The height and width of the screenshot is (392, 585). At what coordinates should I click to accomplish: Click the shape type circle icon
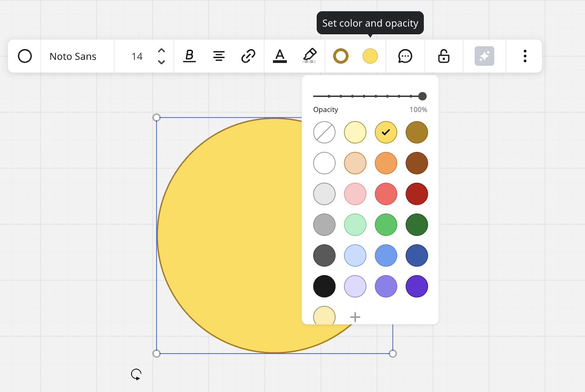click(x=25, y=56)
